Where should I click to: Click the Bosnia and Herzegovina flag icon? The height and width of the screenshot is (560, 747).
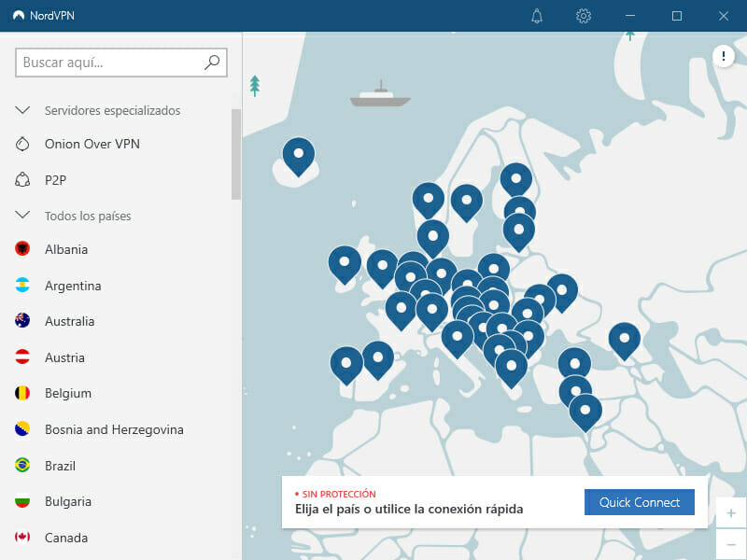pos(22,429)
